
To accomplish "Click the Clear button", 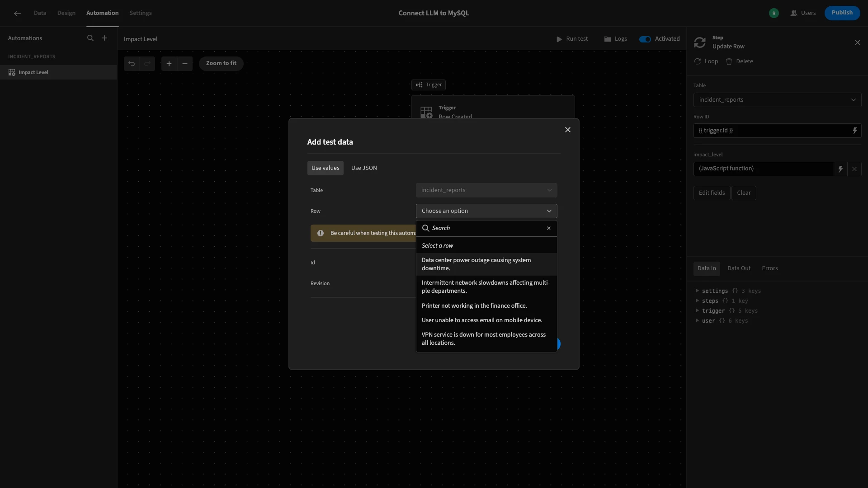I will (744, 193).
